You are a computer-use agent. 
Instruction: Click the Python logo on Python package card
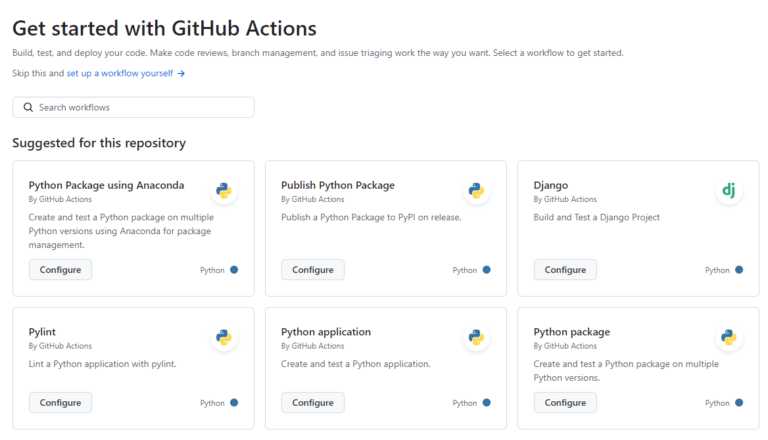729,337
